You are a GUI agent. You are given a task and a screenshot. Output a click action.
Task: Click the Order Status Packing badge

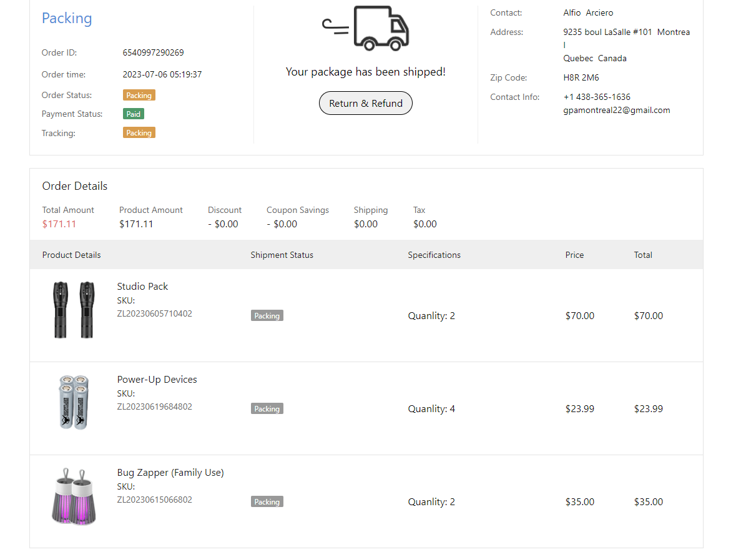point(139,96)
